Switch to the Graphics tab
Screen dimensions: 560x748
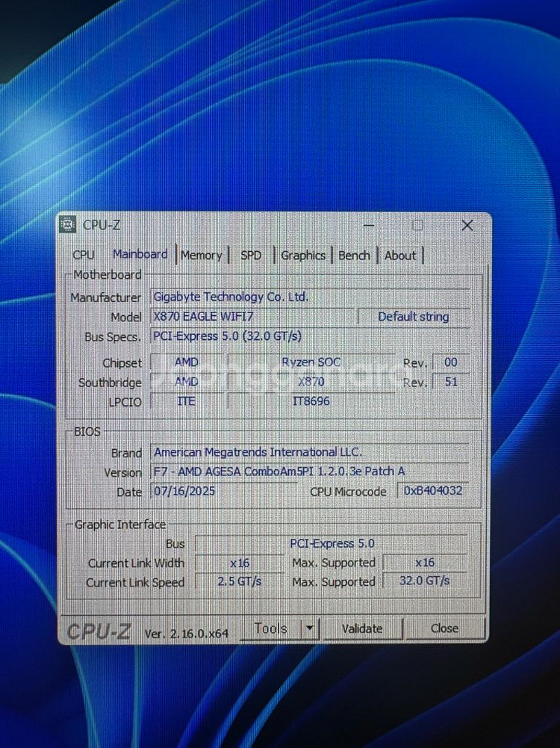click(303, 256)
